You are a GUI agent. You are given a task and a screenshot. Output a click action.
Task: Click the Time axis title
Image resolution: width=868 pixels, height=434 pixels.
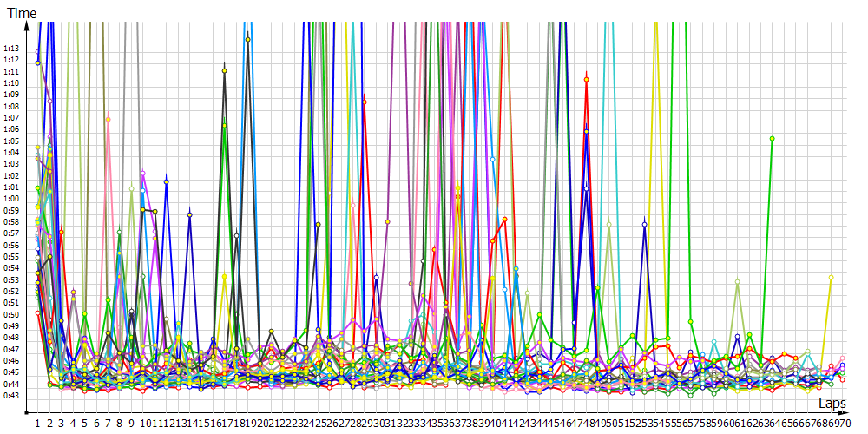pos(21,13)
